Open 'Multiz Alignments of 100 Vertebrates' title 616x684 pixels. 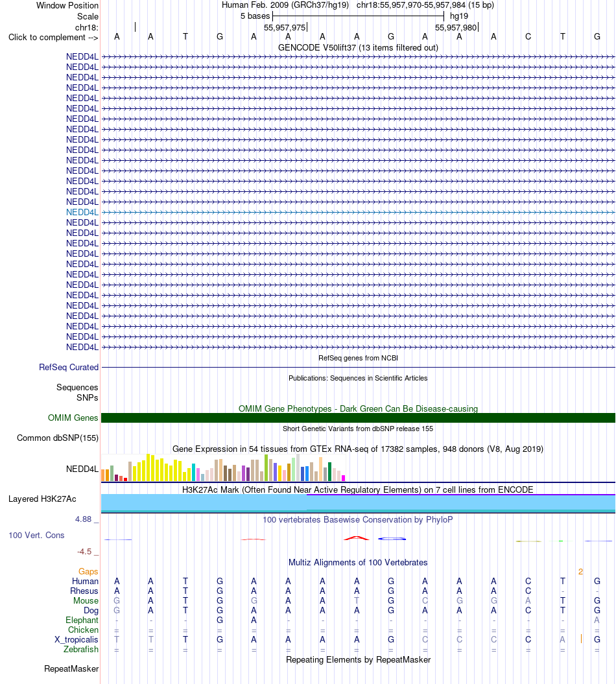tap(358, 563)
